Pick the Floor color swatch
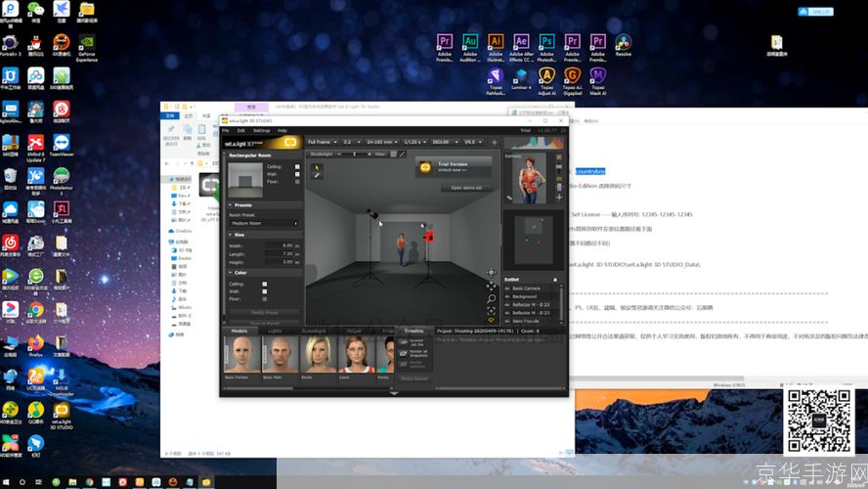Viewport: 868px width, 489px height. [265, 299]
